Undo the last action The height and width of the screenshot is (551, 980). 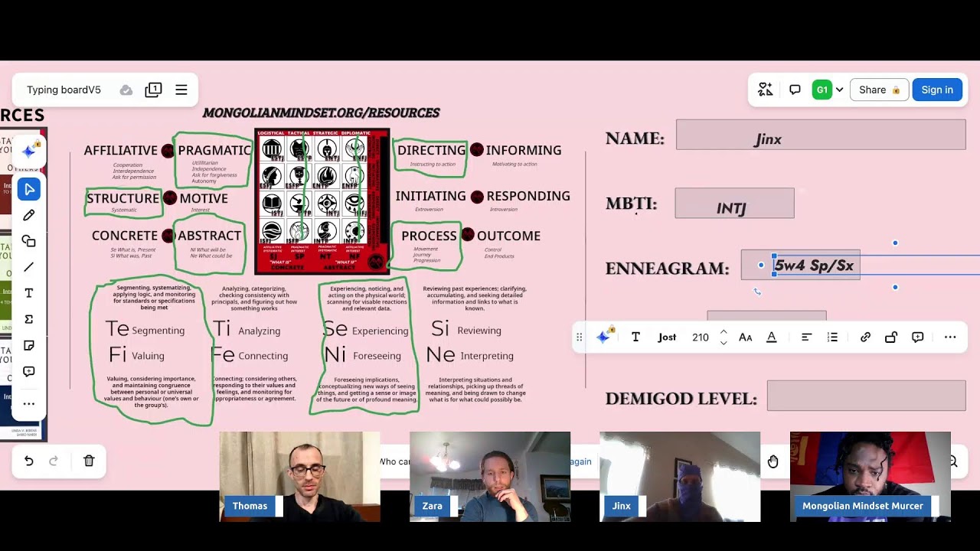click(28, 461)
